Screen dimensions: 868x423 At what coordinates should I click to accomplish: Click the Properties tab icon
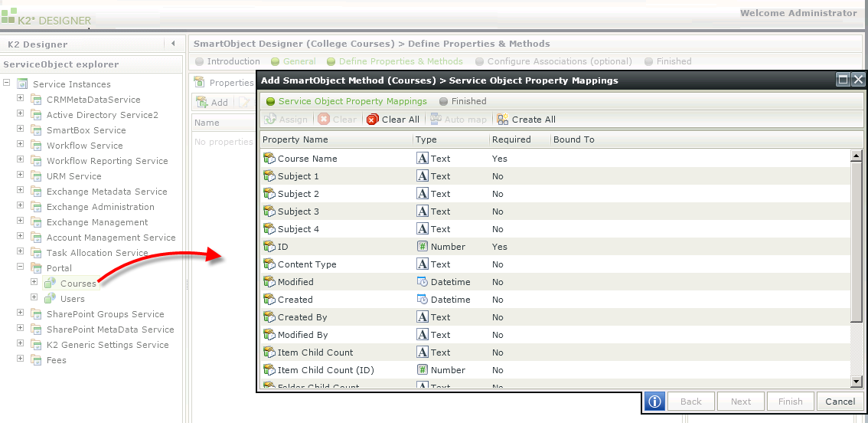point(199,83)
